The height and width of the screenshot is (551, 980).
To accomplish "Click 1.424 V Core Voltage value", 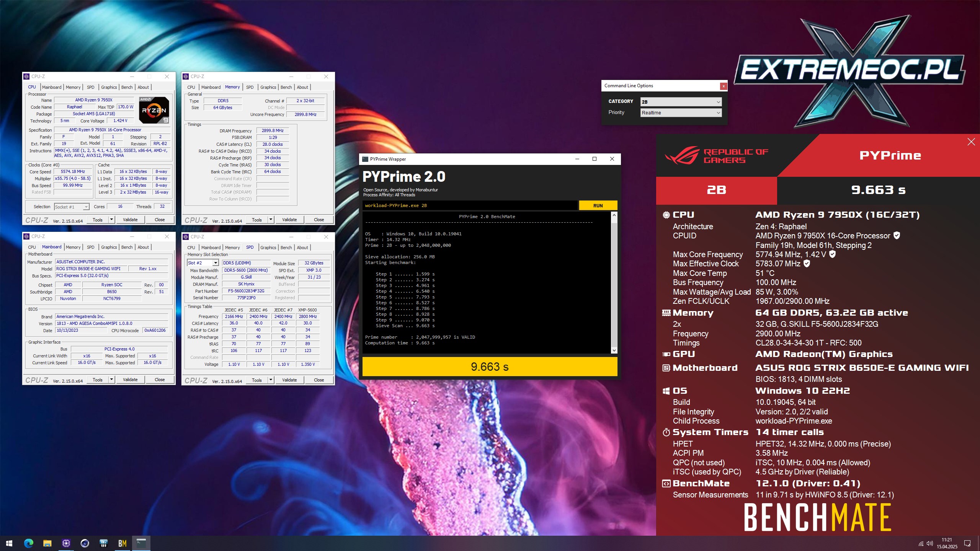I will click(120, 121).
